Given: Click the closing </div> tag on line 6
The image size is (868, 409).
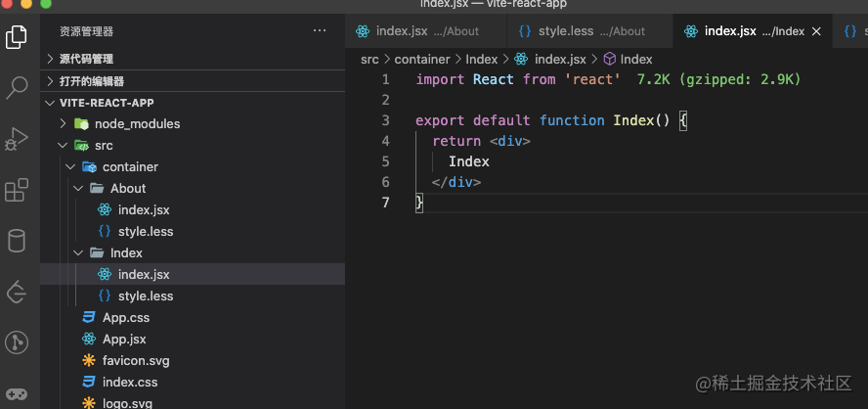Looking at the screenshot, I should click(x=456, y=182).
